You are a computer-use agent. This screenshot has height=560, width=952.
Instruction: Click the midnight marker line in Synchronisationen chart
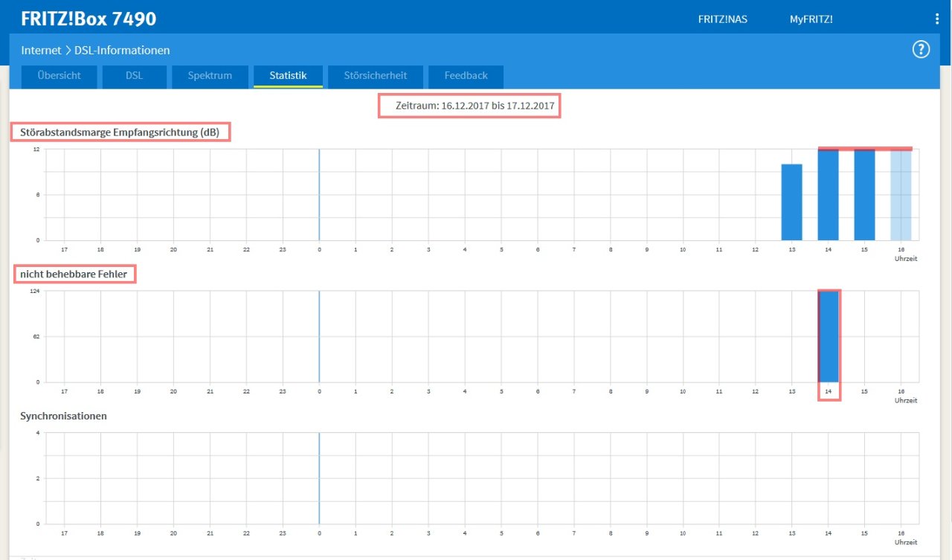pyautogui.click(x=319, y=478)
